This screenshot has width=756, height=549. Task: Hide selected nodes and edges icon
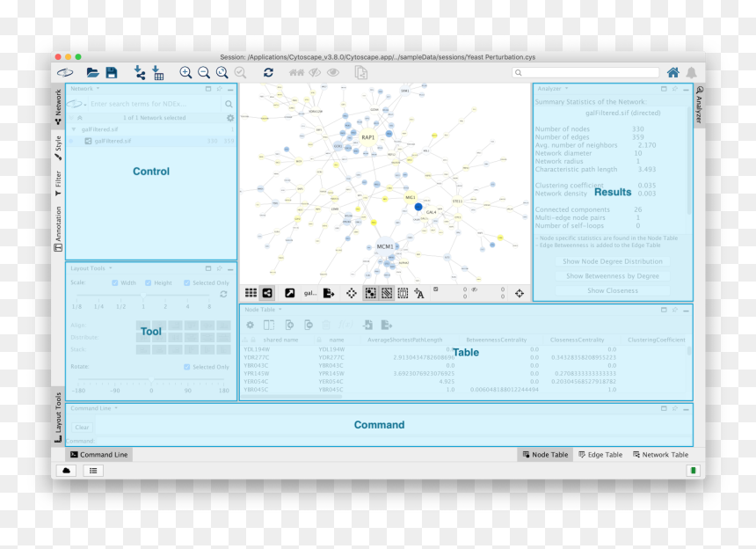pyautogui.click(x=315, y=73)
